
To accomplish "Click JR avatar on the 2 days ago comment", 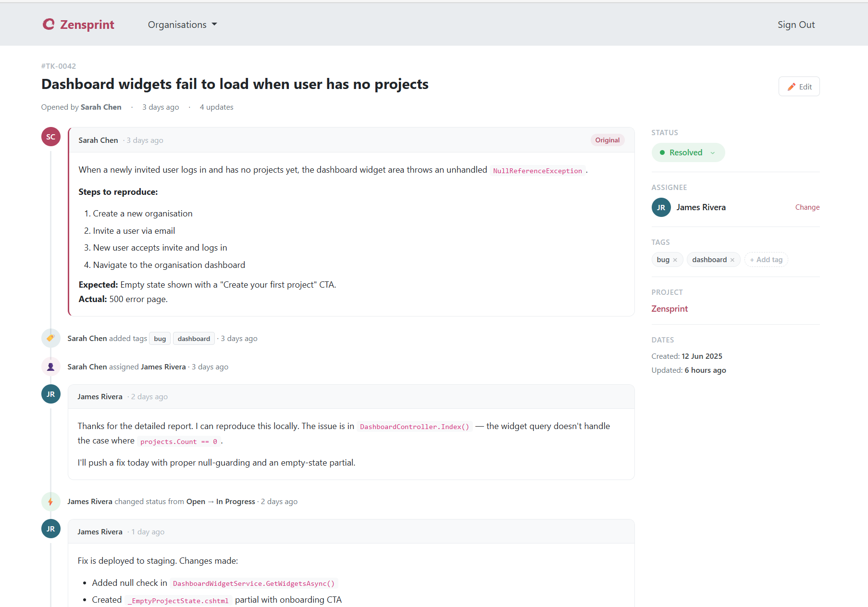I will [51, 394].
